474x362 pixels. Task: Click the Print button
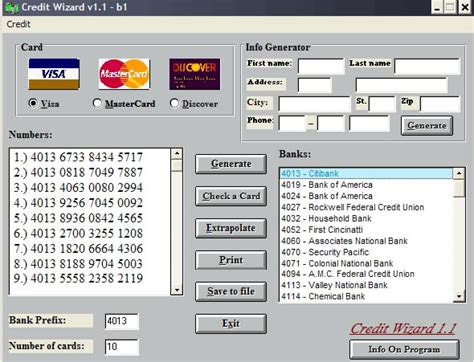click(231, 260)
